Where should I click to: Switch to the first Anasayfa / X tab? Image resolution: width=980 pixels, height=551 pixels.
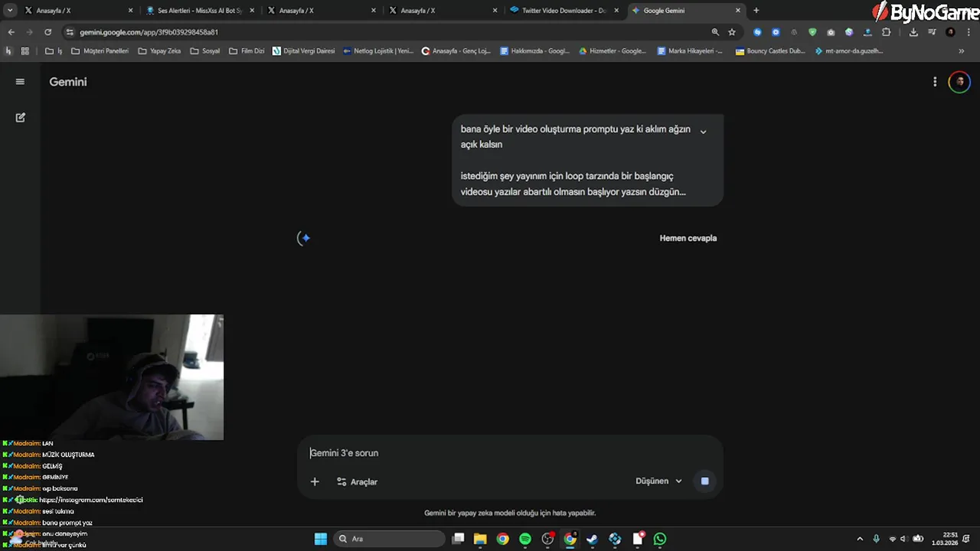pyautogui.click(x=78, y=11)
